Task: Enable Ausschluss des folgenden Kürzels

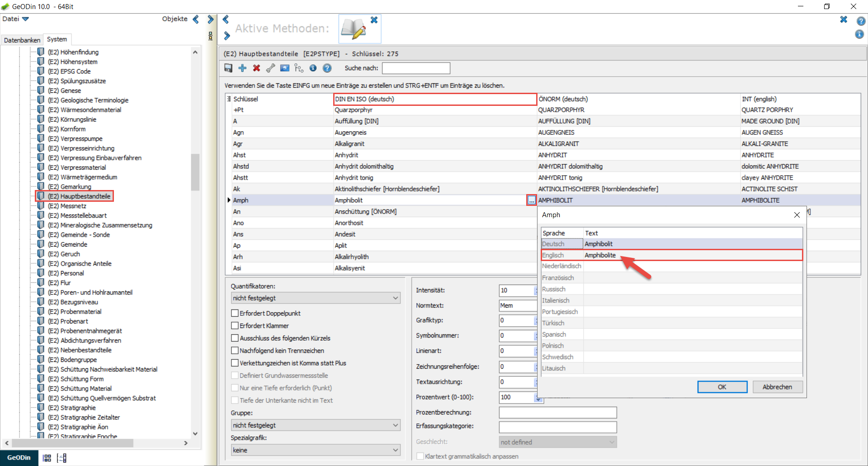Action: (235, 338)
